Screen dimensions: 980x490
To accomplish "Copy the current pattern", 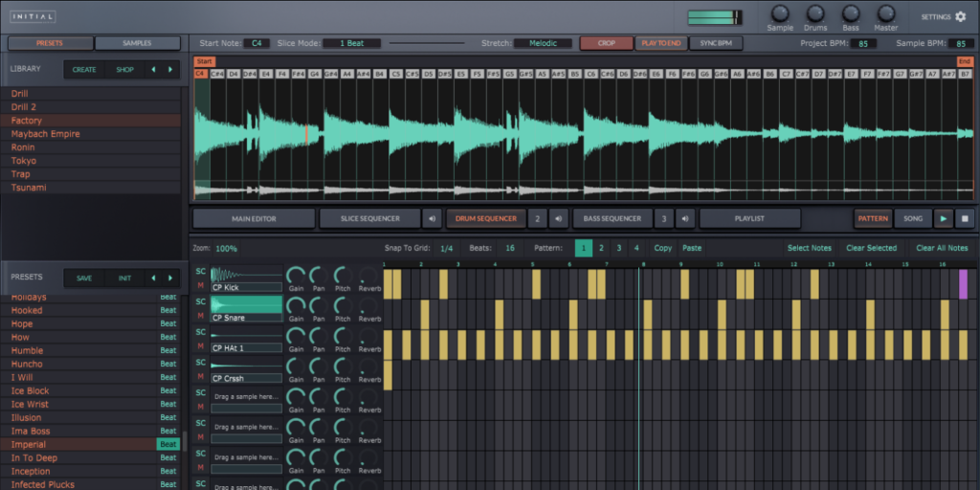I will point(663,248).
